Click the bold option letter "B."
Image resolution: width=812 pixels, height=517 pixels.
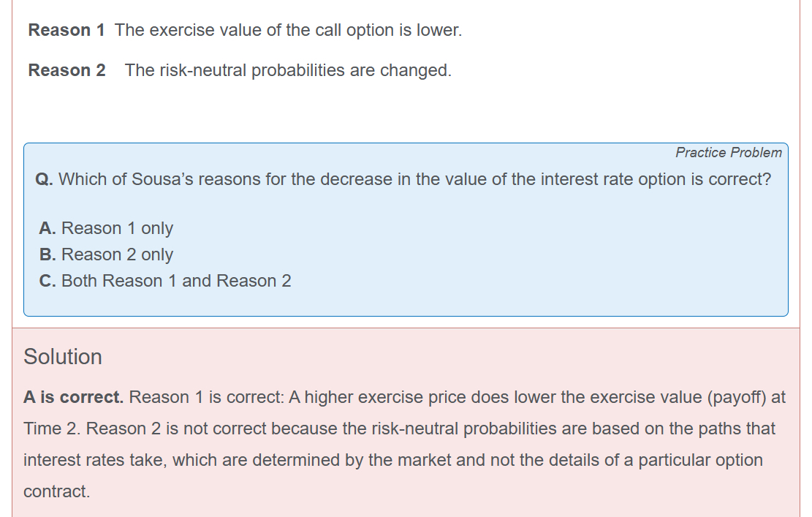(x=48, y=254)
